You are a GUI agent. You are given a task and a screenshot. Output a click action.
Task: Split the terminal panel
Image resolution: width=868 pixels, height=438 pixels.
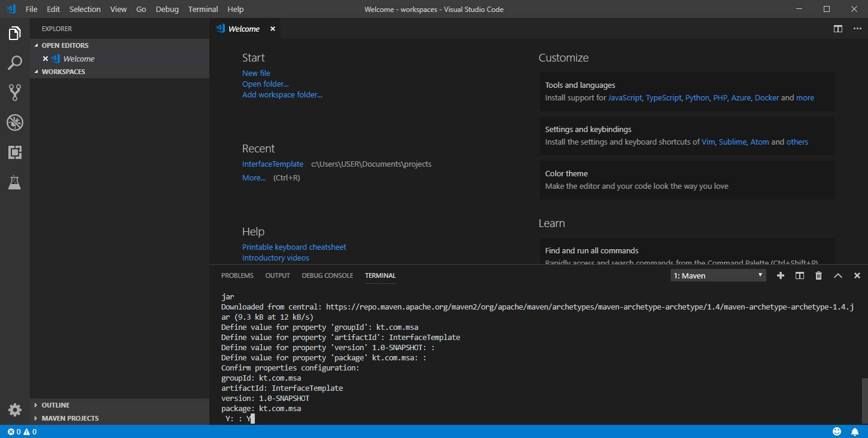coord(800,275)
